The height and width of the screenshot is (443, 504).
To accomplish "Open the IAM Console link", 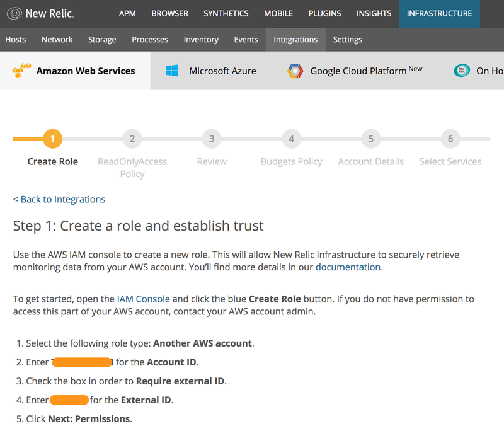I will [x=144, y=299].
